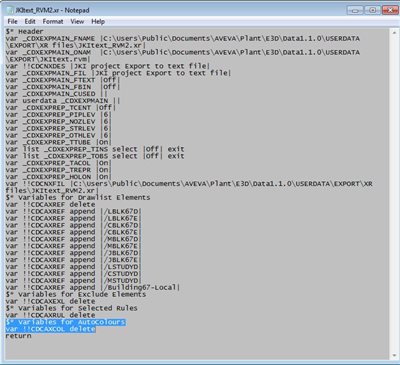Click the '$* Variables for Exclude Elements' line
The width and height of the screenshot is (400, 365).
76,294
